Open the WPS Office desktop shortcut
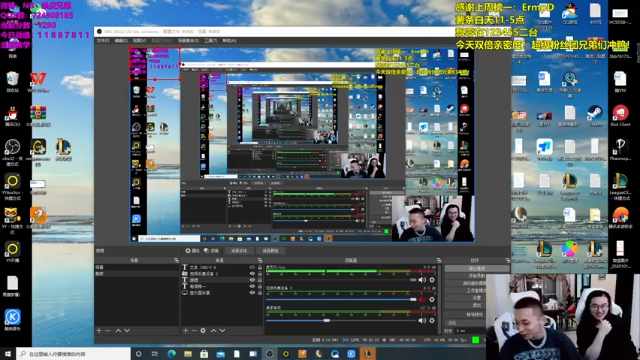Image resolution: width=640 pixels, height=360 pixels. point(38,82)
